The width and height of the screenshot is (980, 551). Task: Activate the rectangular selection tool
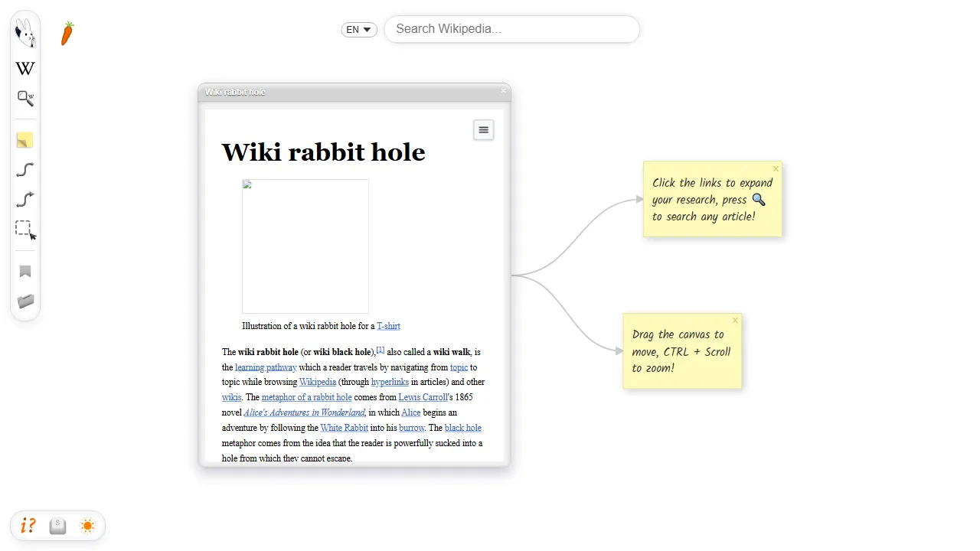[24, 229]
